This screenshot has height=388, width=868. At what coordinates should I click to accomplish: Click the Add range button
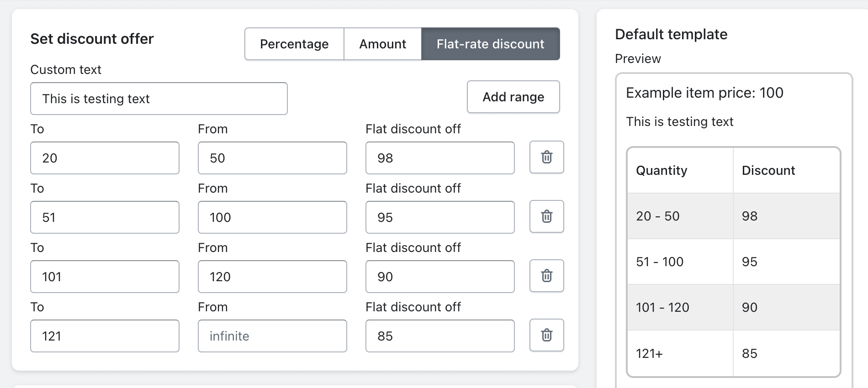513,97
